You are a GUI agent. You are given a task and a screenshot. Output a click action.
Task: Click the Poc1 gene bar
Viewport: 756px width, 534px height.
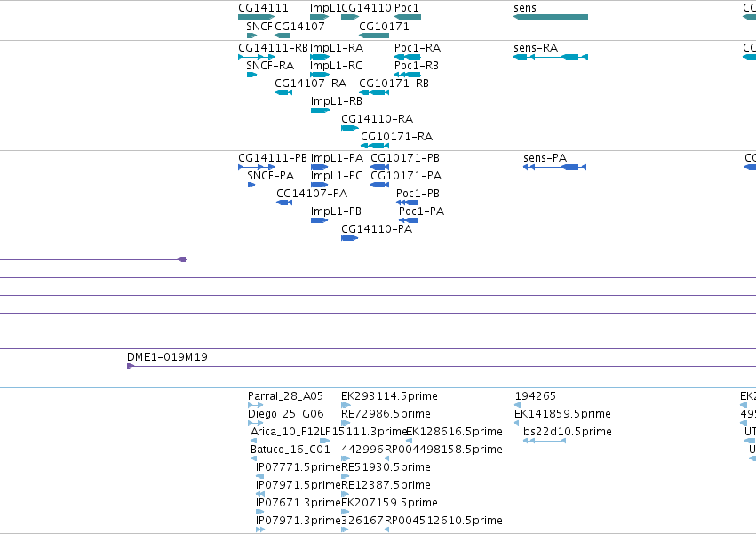tap(408, 17)
